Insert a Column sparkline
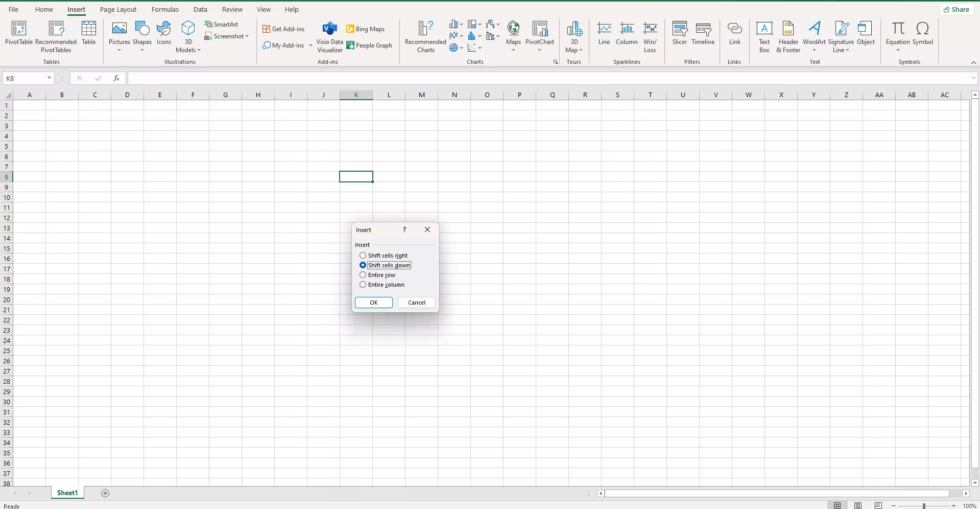 [627, 34]
